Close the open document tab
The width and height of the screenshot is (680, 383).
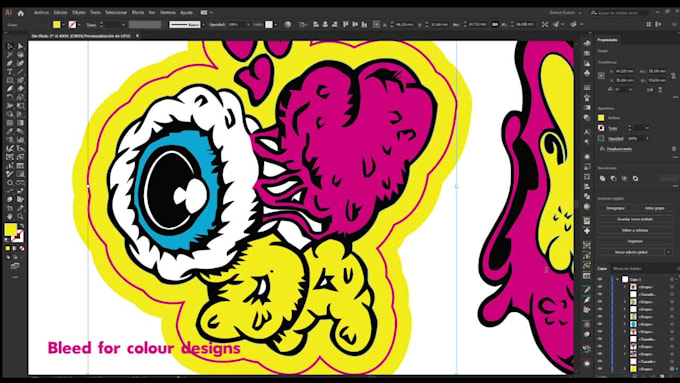click(x=137, y=36)
